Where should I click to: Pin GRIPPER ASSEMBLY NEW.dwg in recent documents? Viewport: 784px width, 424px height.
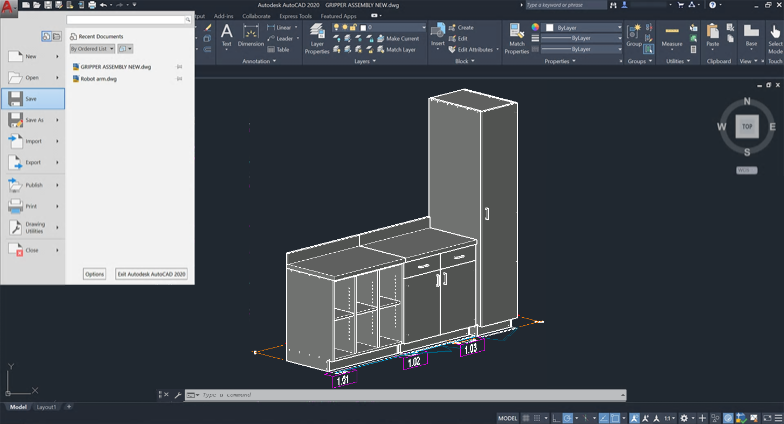[179, 67]
